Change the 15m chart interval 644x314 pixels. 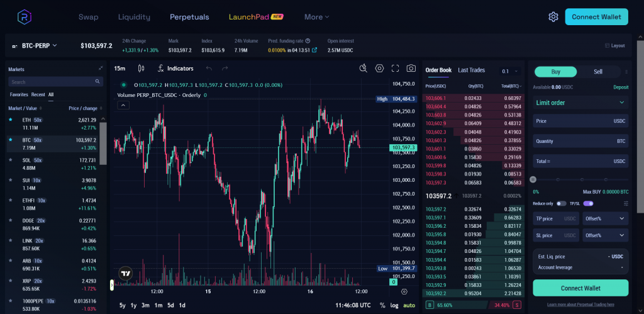coord(120,68)
